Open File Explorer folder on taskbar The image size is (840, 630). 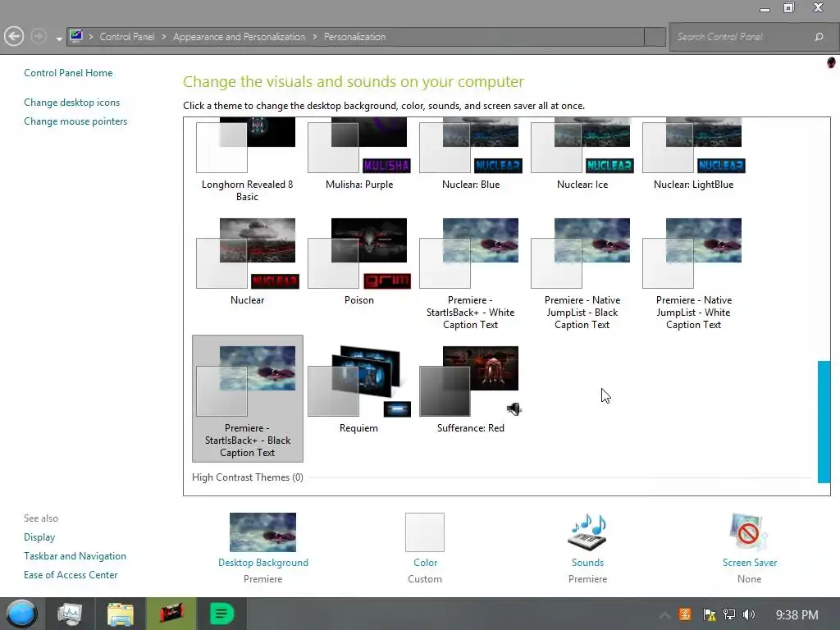120,614
